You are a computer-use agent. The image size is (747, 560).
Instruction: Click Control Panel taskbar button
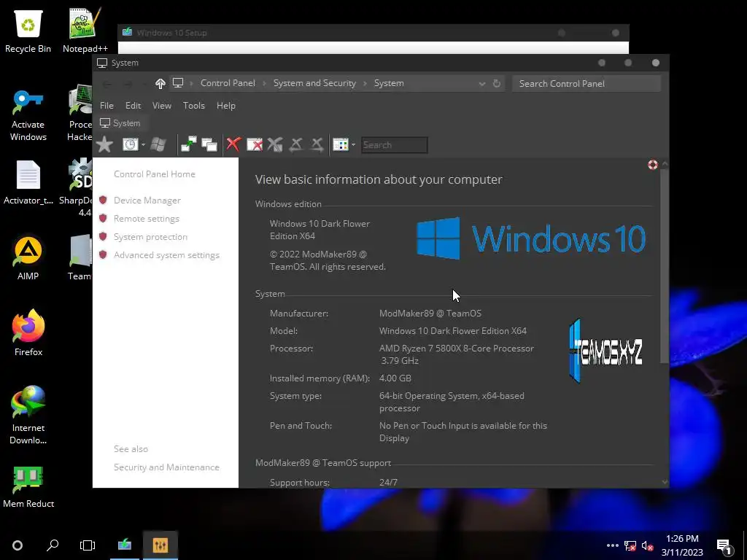[x=160, y=545]
